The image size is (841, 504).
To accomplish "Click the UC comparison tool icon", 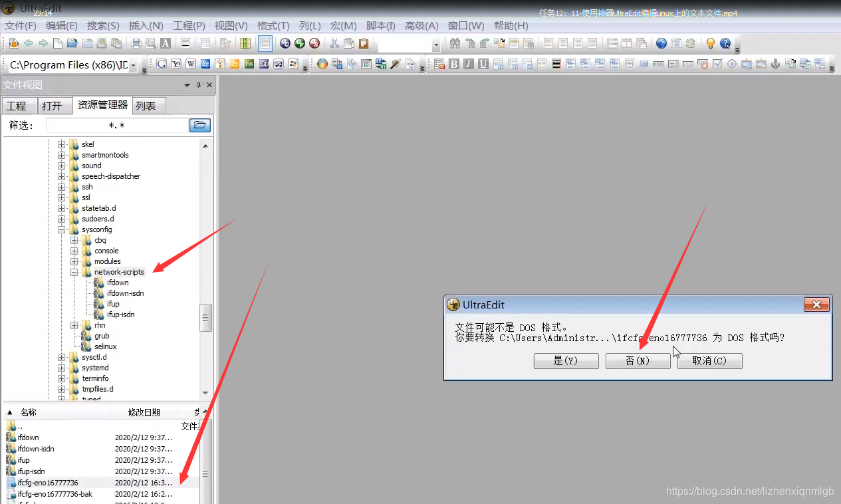I will (285, 43).
